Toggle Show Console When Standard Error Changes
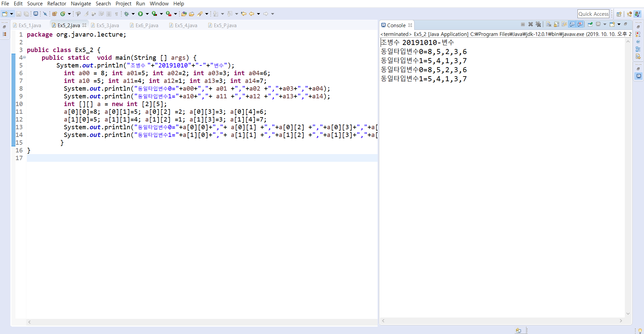The height and width of the screenshot is (334, 644). click(580, 24)
